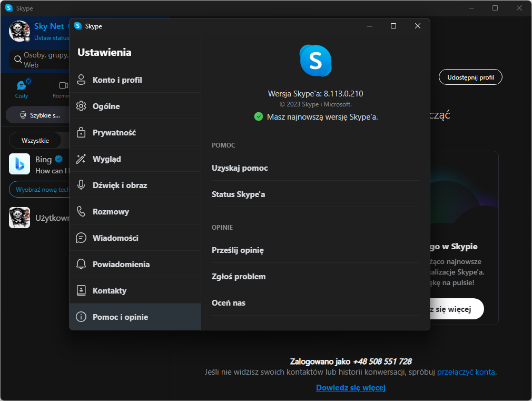Click the Prywatność padlock icon
532x401 pixels.
[x=81, y=132]
